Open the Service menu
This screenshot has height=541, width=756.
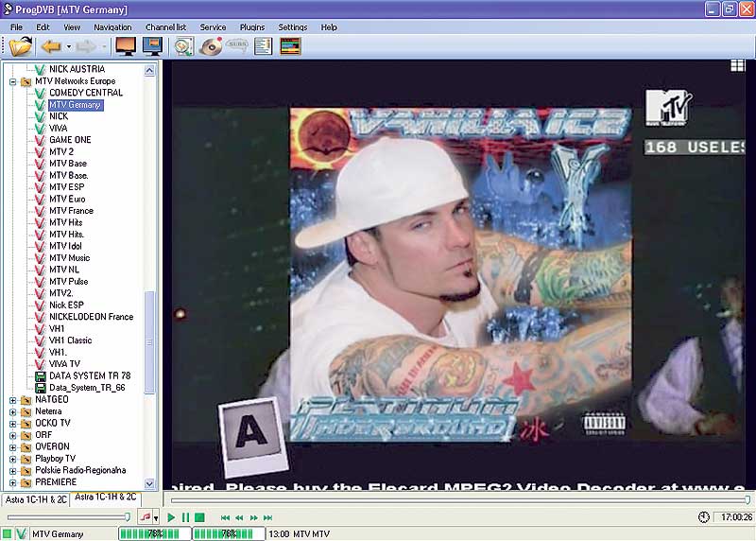coord(213,27)
